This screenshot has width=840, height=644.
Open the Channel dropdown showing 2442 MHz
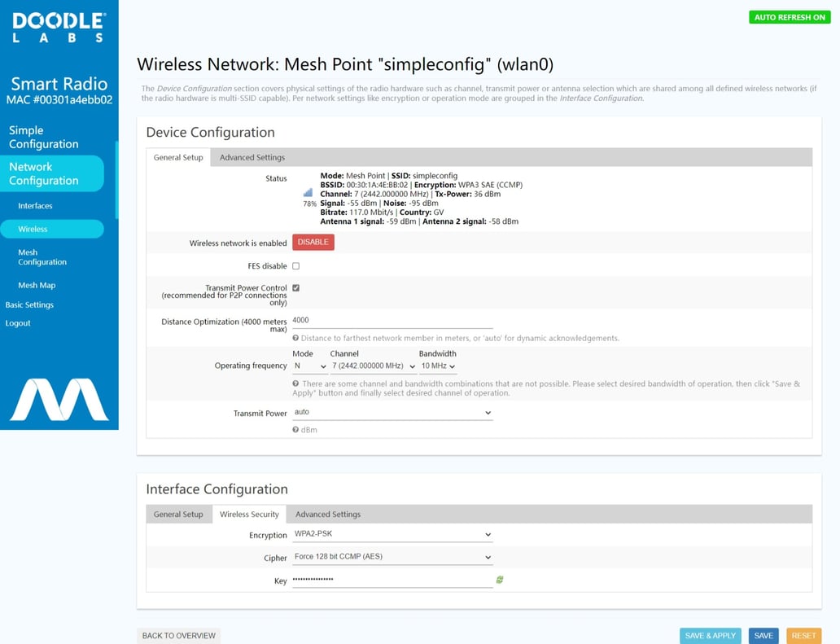(x=370, y=366)
